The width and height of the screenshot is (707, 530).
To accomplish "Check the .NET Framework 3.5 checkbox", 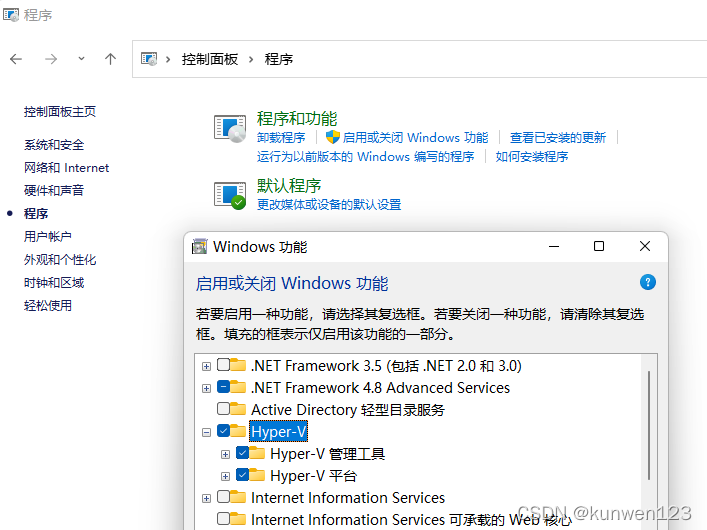I will point(223,364).
